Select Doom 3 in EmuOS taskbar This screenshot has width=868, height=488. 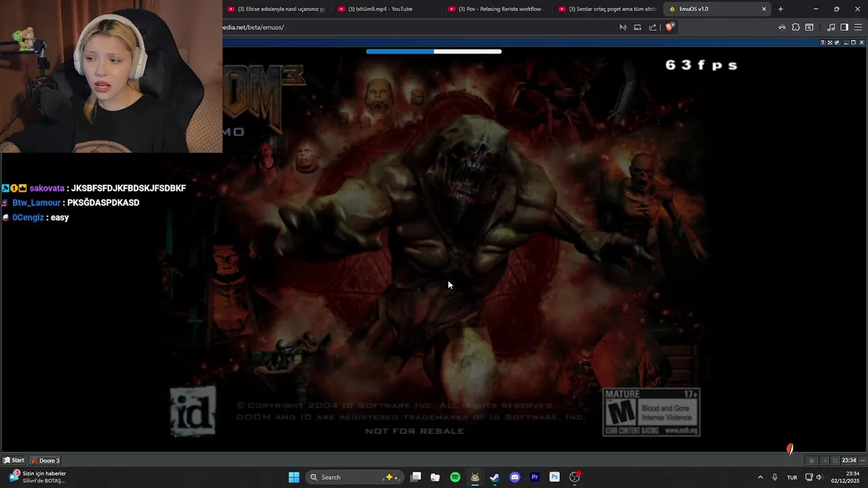coord(45,460)
